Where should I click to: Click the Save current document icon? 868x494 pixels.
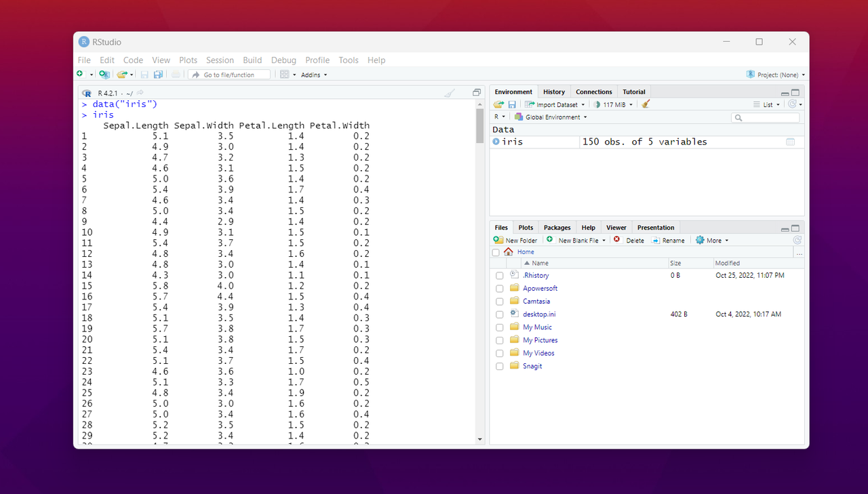tap(144, 75)
